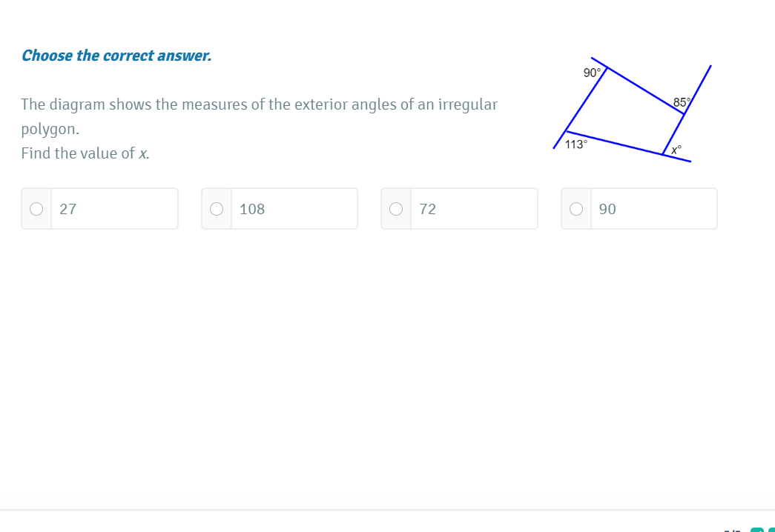Click the green button at the screen's far edge
775x532 pixels.
pos(771,529)
